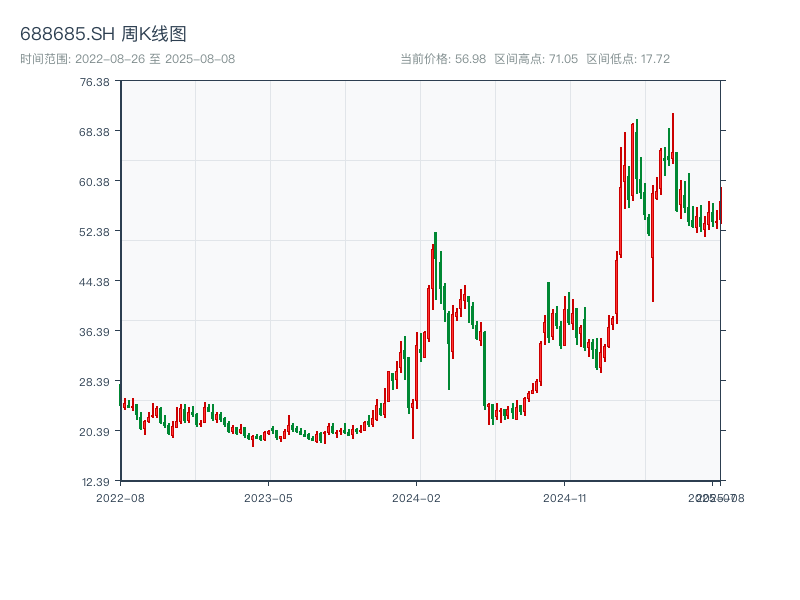
Task: Click the tall green candle peaking near 52.38
Action: pos(436,265)
